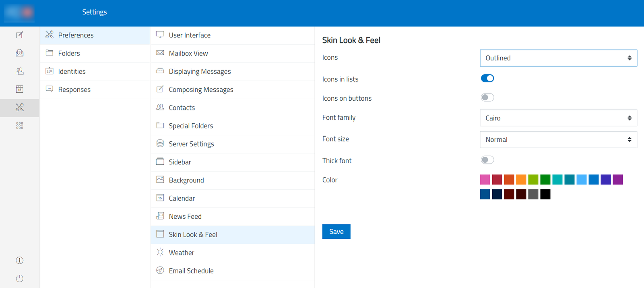
Task: Pick the purple color swatch
Action: point(618,180)
